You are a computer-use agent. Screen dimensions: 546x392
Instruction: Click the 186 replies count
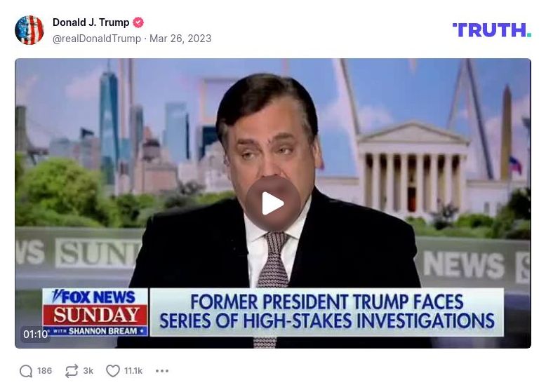click(45, 371)
